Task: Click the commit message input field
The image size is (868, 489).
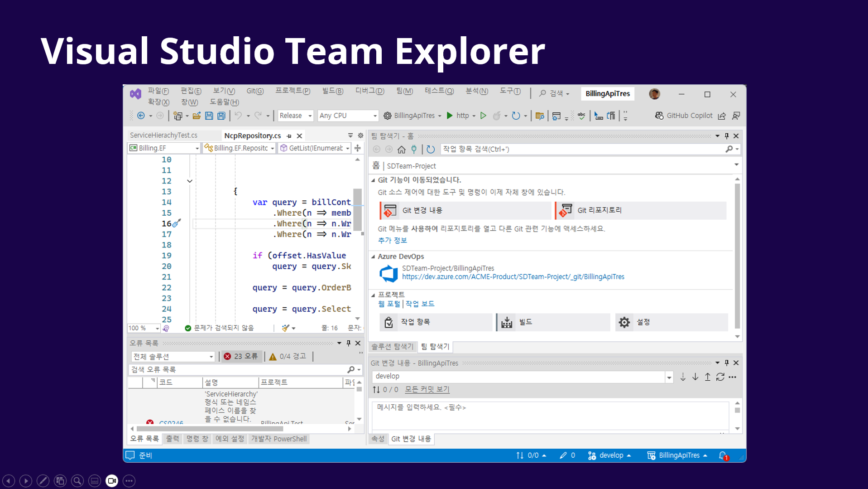Action: pyautogui.click(x=550, y=416)
